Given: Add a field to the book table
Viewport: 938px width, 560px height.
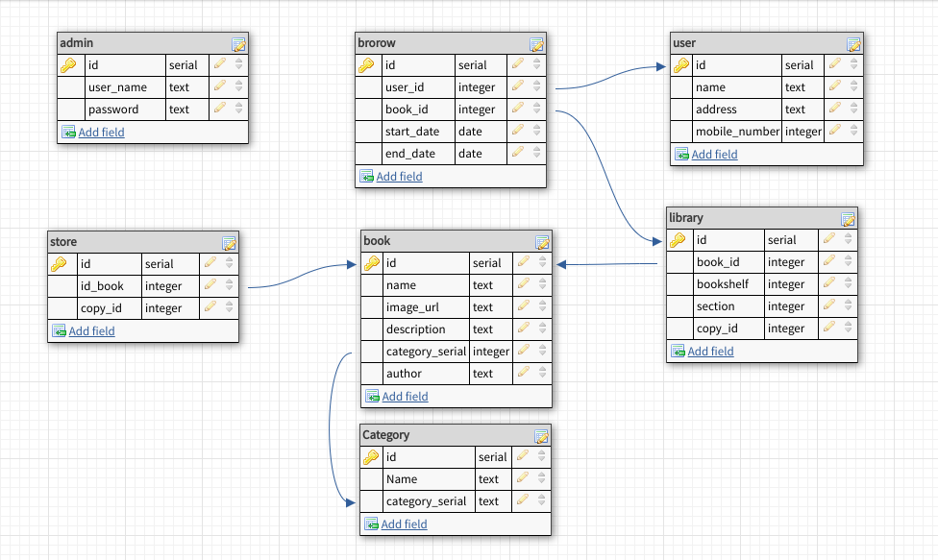Looking at the screenshot, I should (x=405, y=397).
